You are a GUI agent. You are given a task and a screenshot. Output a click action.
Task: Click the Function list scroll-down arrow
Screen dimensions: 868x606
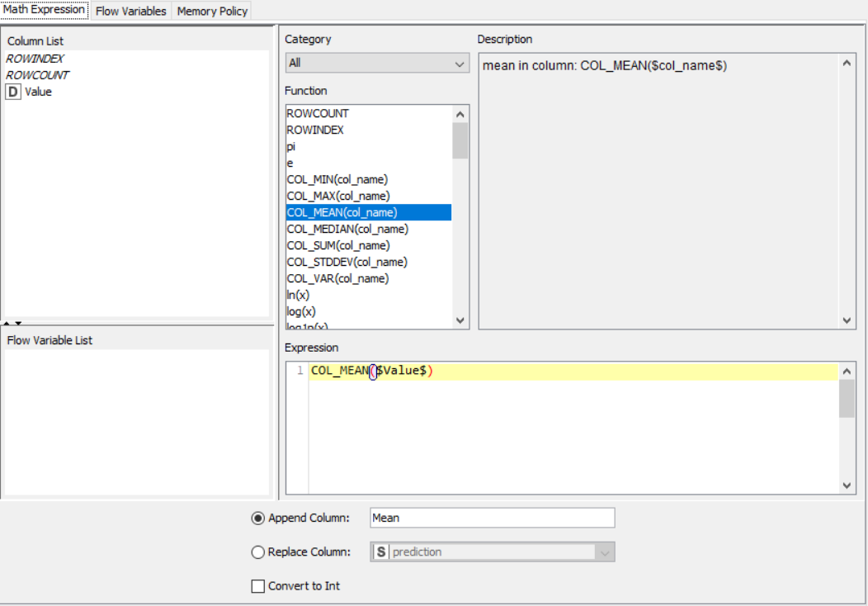click(460, 320)
